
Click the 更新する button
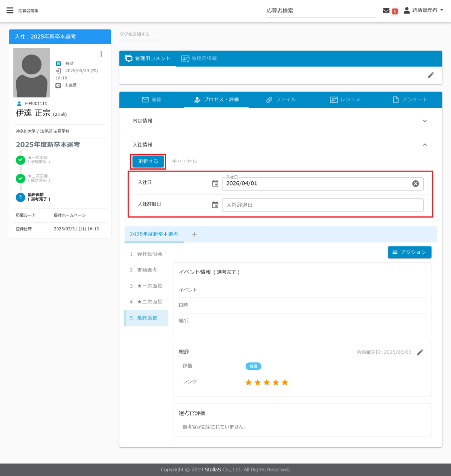[x=148, y=161]
